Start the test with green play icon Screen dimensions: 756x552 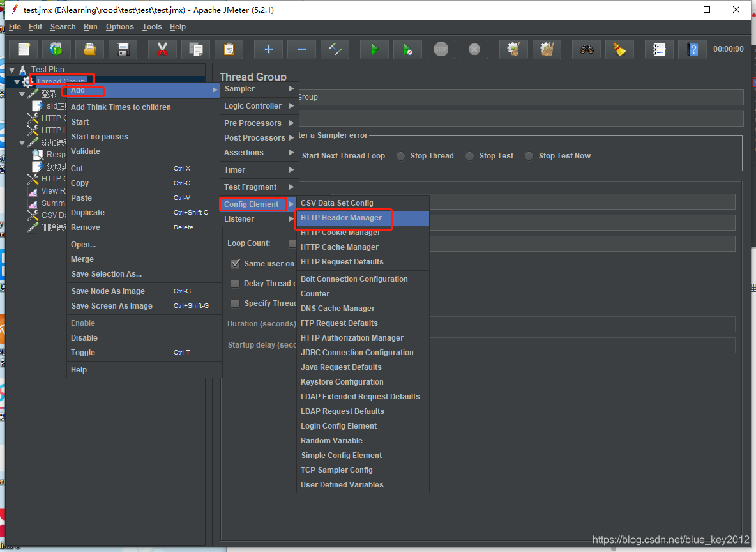pyautogui.click(x=375, y=49)
